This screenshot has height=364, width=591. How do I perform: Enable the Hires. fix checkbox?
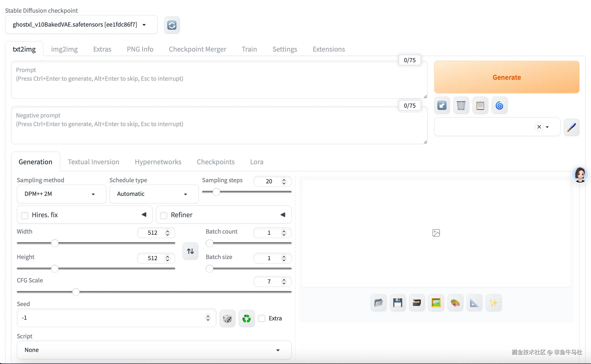click(x=25, y=215)
